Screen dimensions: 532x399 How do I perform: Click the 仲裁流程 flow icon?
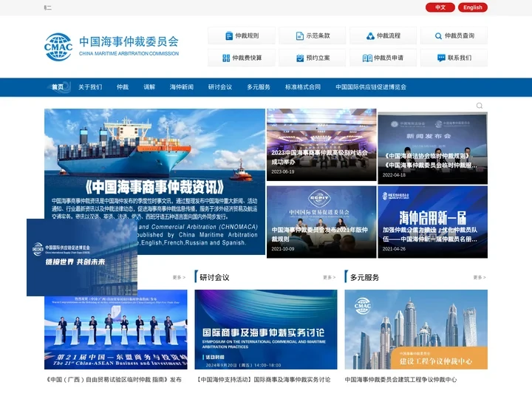tap(370, 35)
